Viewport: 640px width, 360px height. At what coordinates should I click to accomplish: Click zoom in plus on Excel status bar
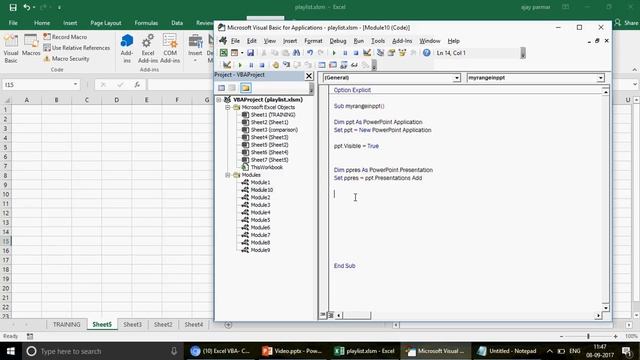click(x=615, y=336)
